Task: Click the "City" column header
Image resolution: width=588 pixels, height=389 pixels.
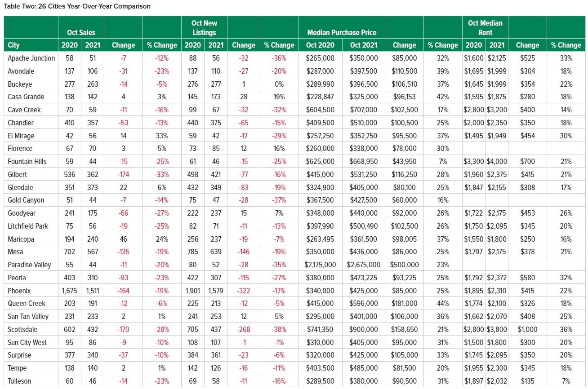Action: click(x=13, y=45)
